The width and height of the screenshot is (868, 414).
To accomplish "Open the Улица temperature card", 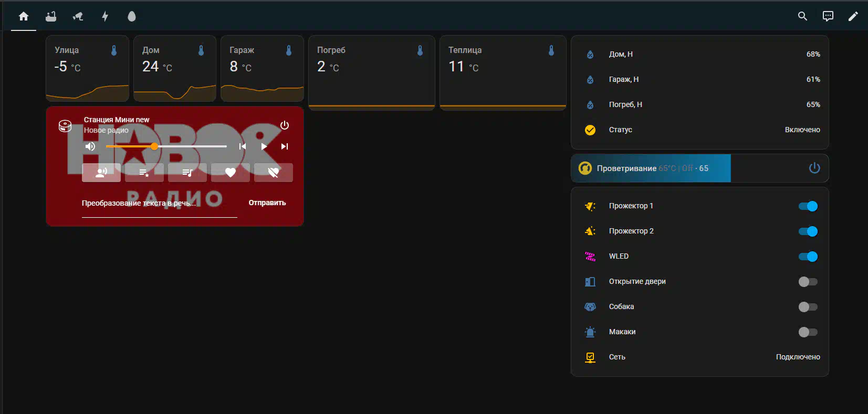I will pos(87,68).
